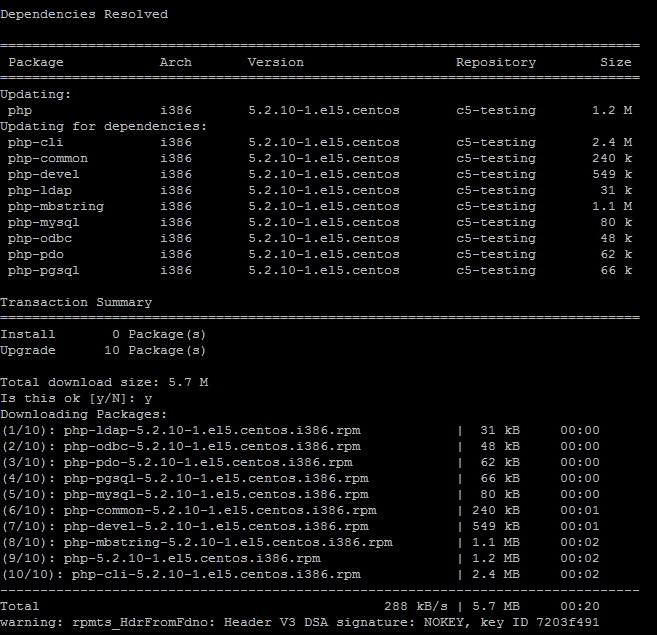Click the 'php-cli' package name in table

coord(36,143)
